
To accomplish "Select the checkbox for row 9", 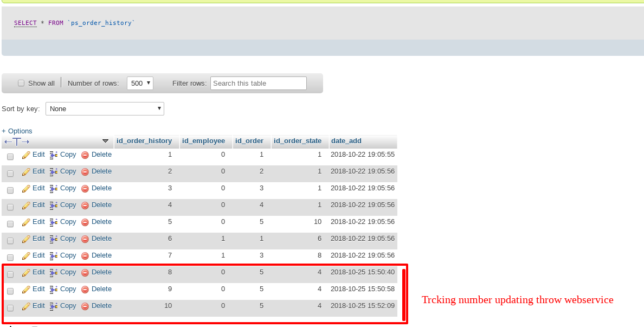I will point(10,291).
